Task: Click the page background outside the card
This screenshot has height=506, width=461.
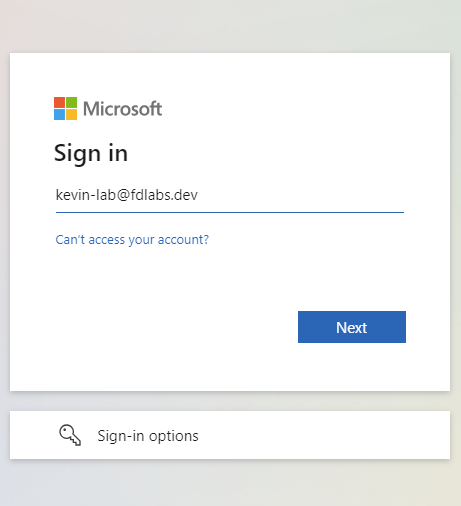Action: (x=230, y=25)
